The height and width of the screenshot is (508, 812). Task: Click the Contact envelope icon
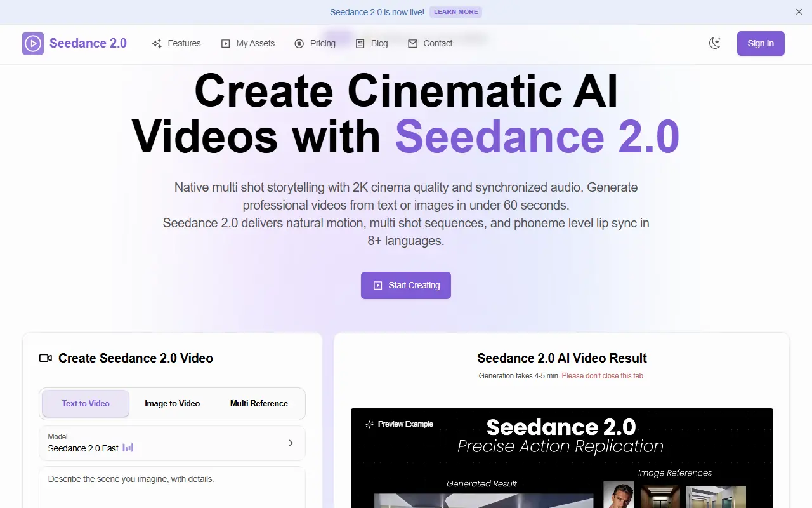(x=413, y=43)
